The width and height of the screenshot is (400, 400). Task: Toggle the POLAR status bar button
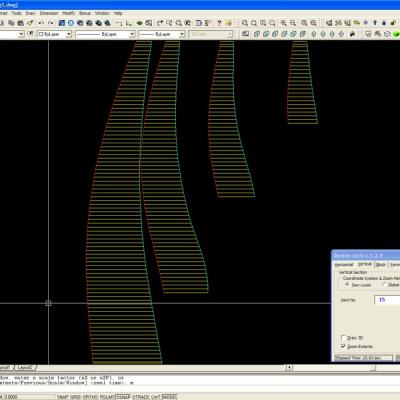click(x=107, y=397)
